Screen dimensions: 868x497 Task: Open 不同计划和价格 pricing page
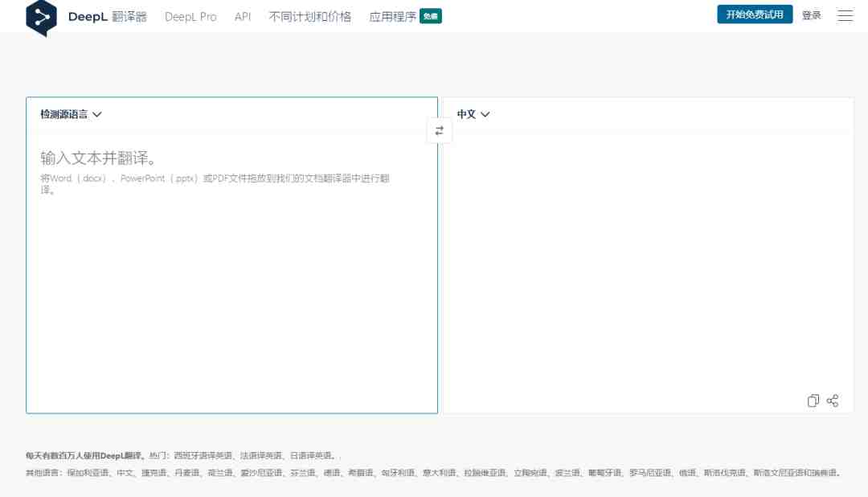point(310,17)
